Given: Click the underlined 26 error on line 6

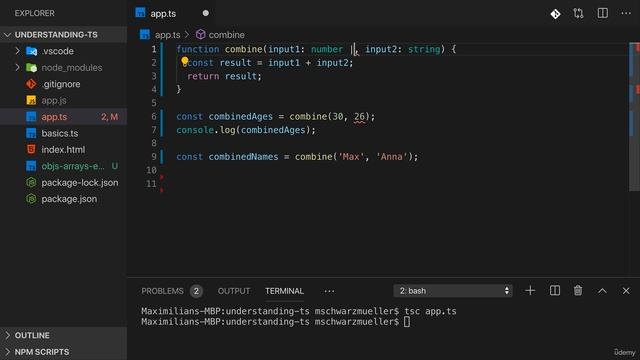Looking at the screenshot, I should (360, 117).
